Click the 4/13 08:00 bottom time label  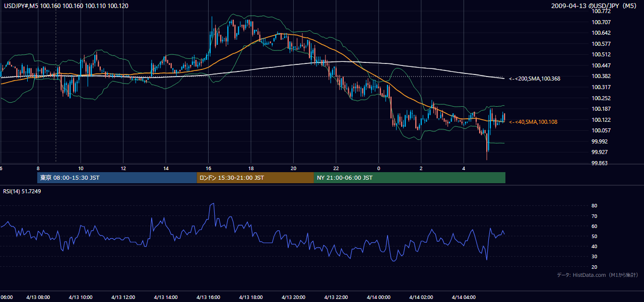[38, 297]
